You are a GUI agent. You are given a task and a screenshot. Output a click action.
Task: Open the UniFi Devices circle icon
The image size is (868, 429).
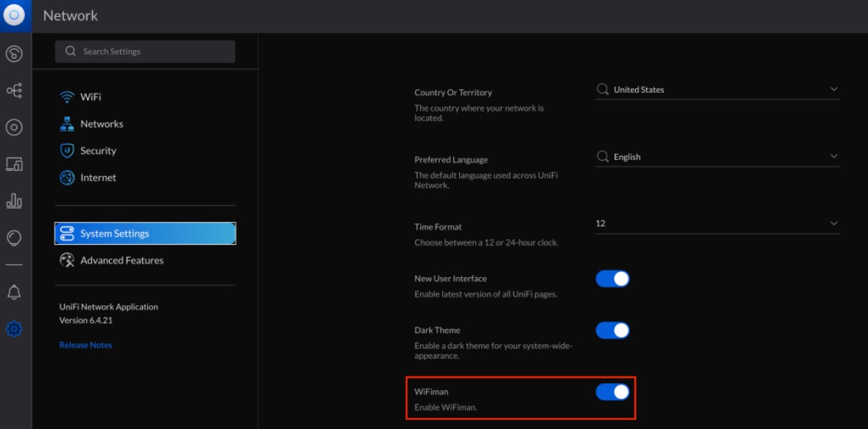coord(14,128)
